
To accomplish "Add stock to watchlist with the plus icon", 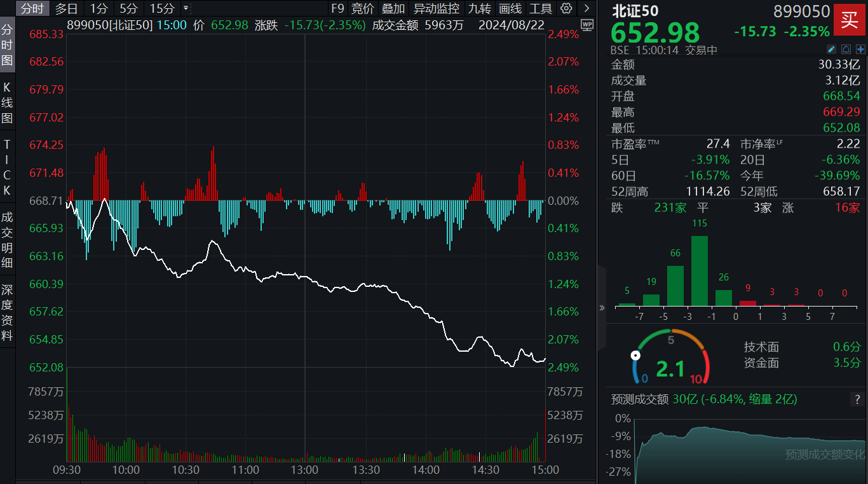I will 860,49.
